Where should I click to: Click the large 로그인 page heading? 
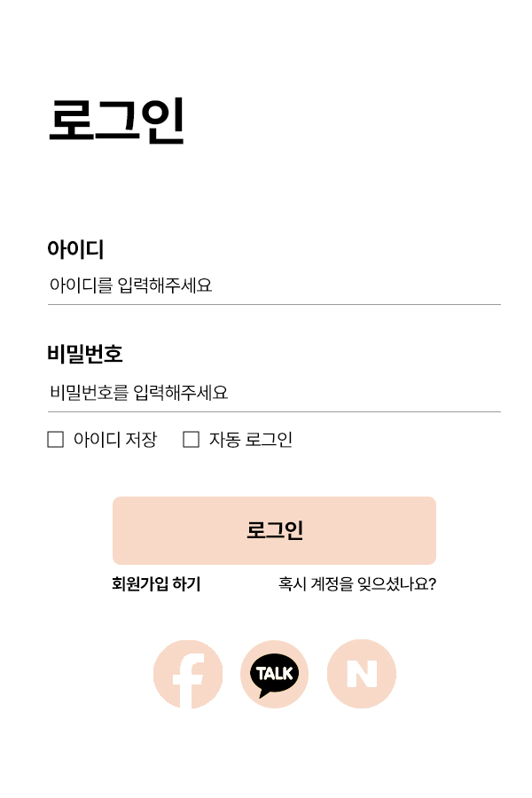[116, 121]
